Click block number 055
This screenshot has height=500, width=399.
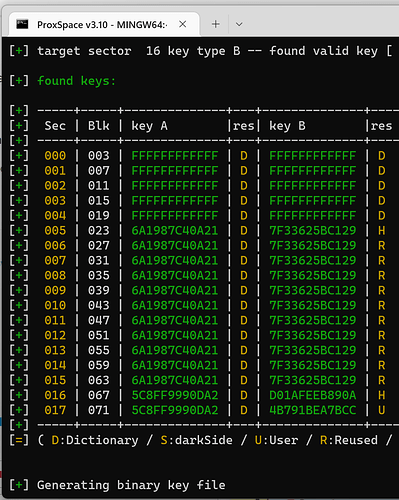[99, 350]
